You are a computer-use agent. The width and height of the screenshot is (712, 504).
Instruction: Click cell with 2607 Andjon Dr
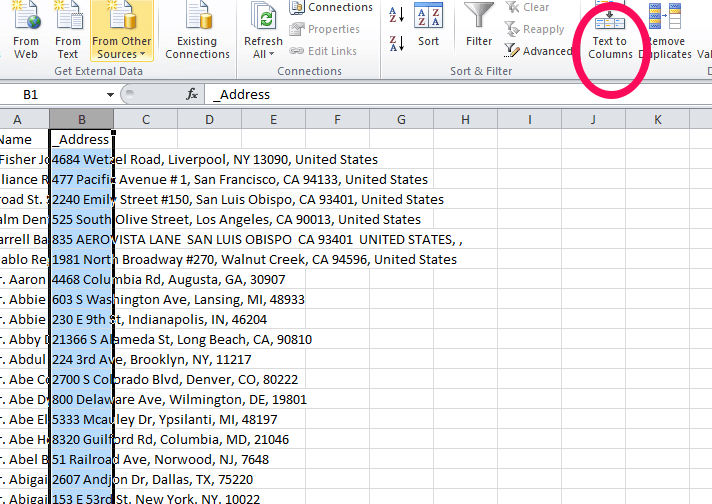click(82, 479)
